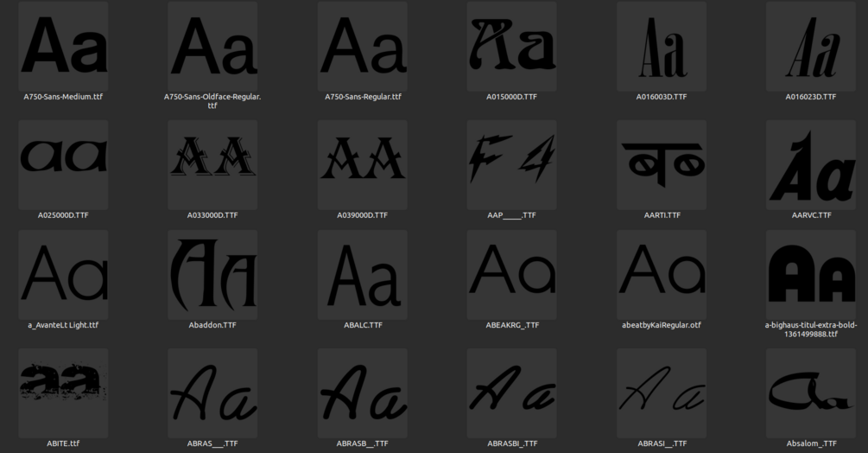This screenshot has width=868, height=453.
Task: Select the ABRASI__.TTF thin script icon
Action: [662, 393]
